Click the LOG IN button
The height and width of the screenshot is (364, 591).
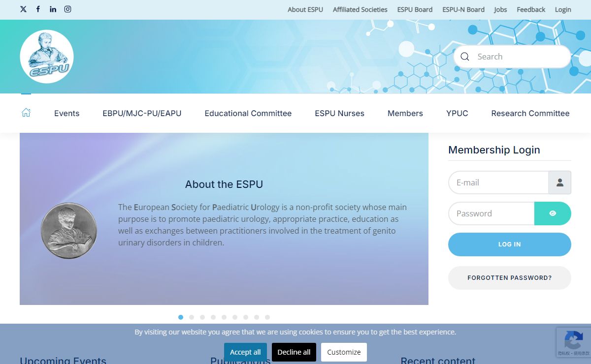pyautogui.click(x=510, y=244)
